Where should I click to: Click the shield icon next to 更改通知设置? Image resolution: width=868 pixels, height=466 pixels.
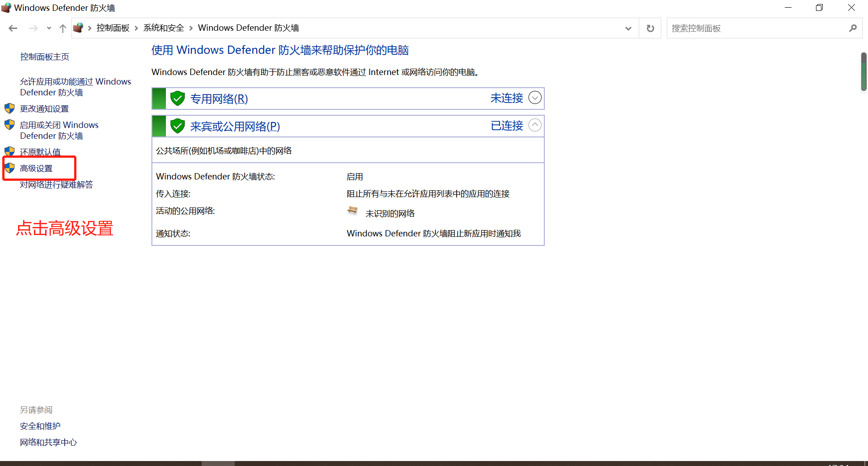(x=9, y=108)
